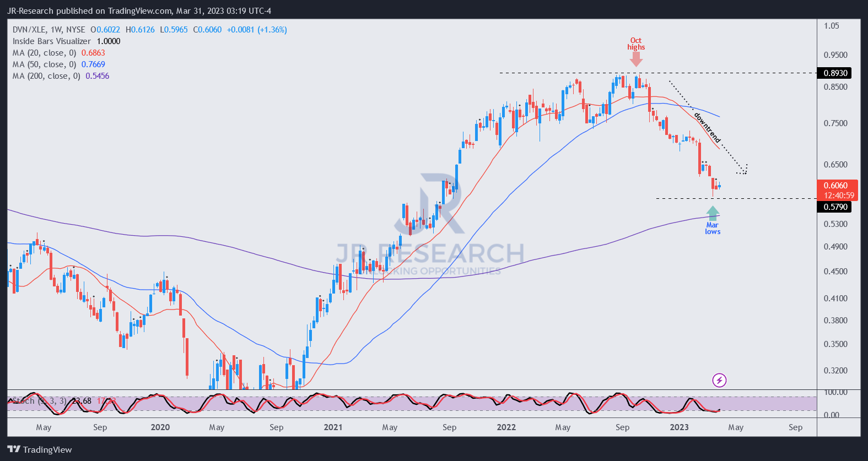Click the 0.3500 price axis label
This screenshot has height=461, width=868.
[x=835, y=344]
